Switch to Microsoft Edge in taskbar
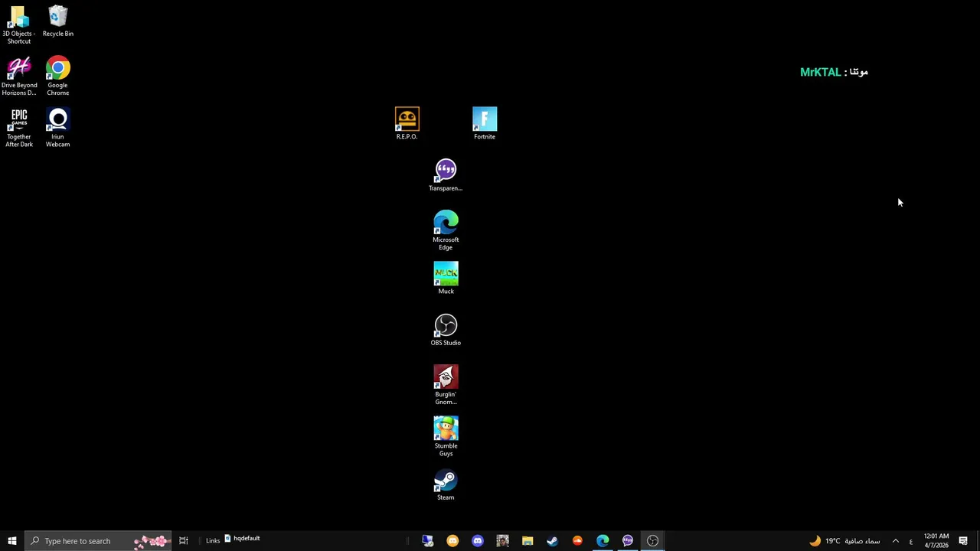 click(603, 541)
